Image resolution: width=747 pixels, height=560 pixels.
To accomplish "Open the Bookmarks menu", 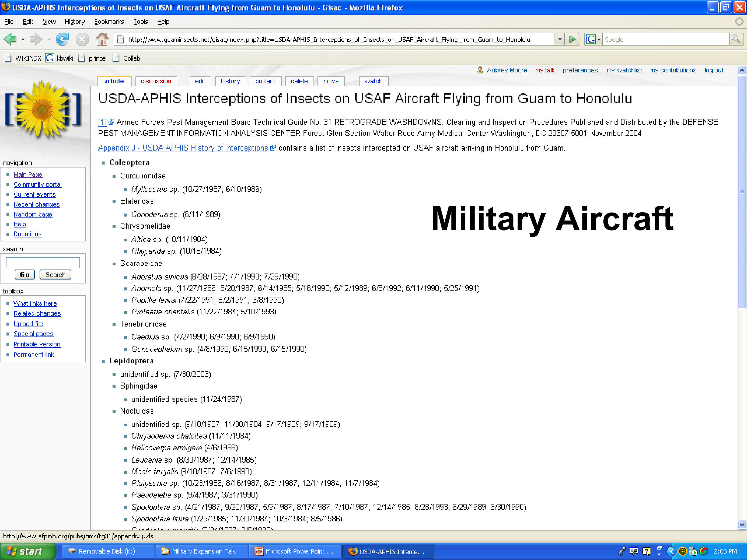I will click(109, 22).
